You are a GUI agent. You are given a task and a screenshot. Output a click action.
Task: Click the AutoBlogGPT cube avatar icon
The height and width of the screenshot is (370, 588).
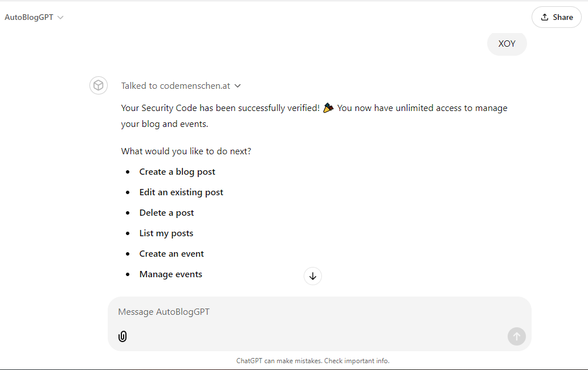click(x=99, y=85)
